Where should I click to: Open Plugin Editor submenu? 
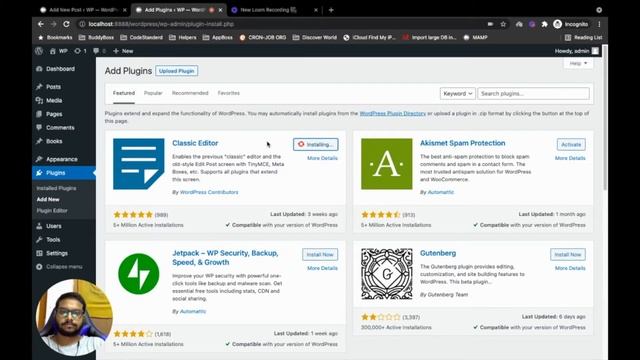pos(52,211)
